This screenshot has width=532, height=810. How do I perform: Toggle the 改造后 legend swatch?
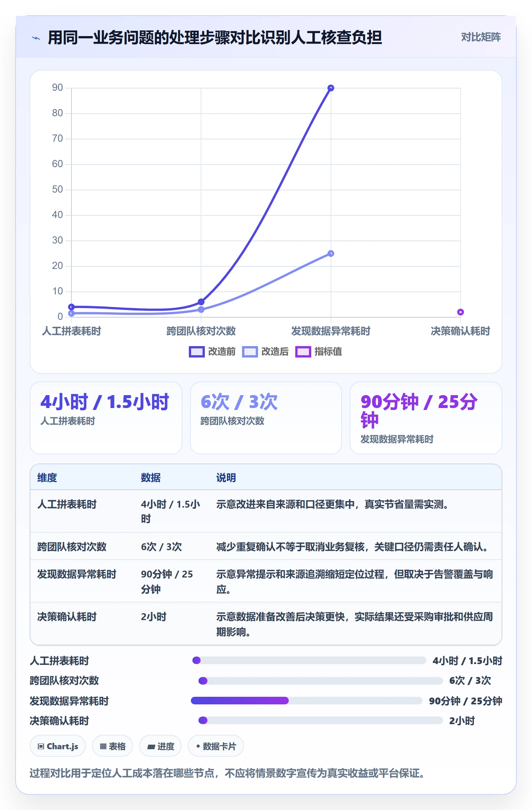coord(250,352)
